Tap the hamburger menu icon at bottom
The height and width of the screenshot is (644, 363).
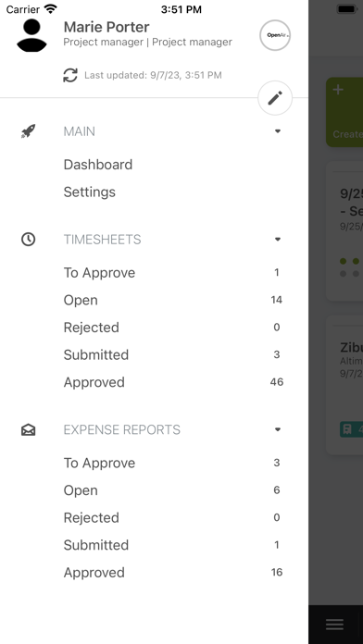(x=334, y=625)
